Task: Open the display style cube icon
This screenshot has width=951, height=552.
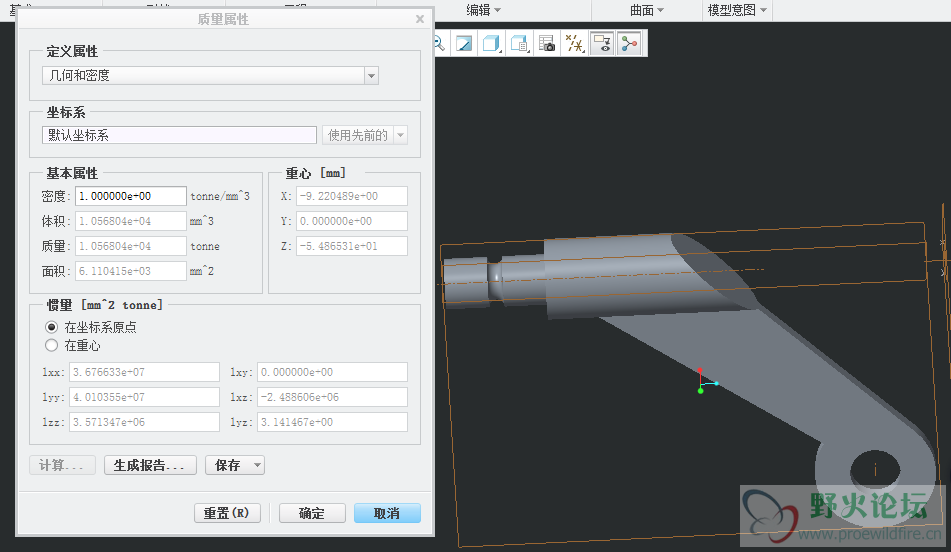Action: (x=491, y=44)
